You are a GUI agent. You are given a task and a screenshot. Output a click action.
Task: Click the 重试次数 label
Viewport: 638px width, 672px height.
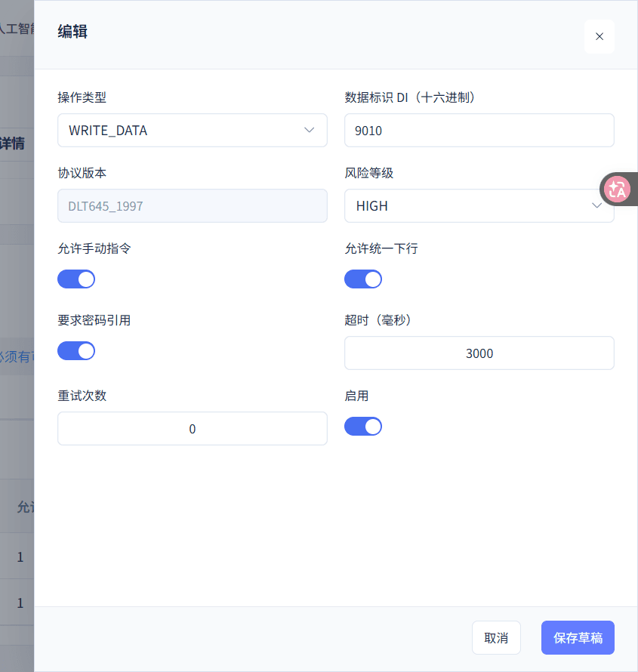pyautogui.click(x=82, y=396)
